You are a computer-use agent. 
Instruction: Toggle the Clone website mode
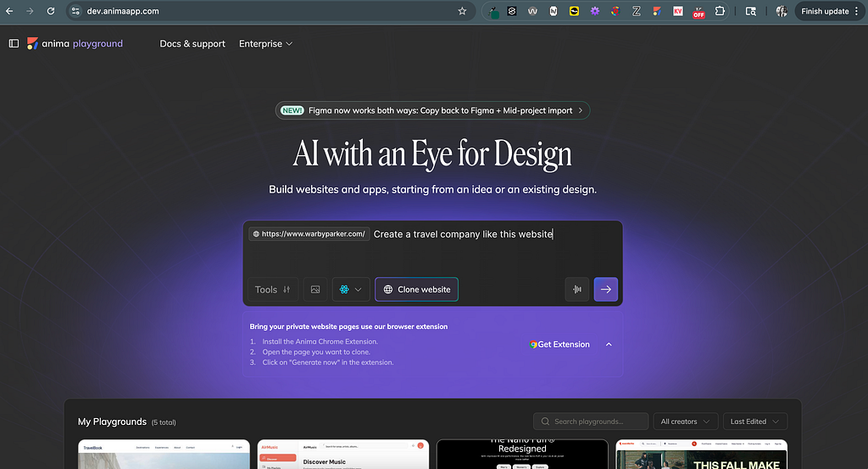[x=416, y=289]
